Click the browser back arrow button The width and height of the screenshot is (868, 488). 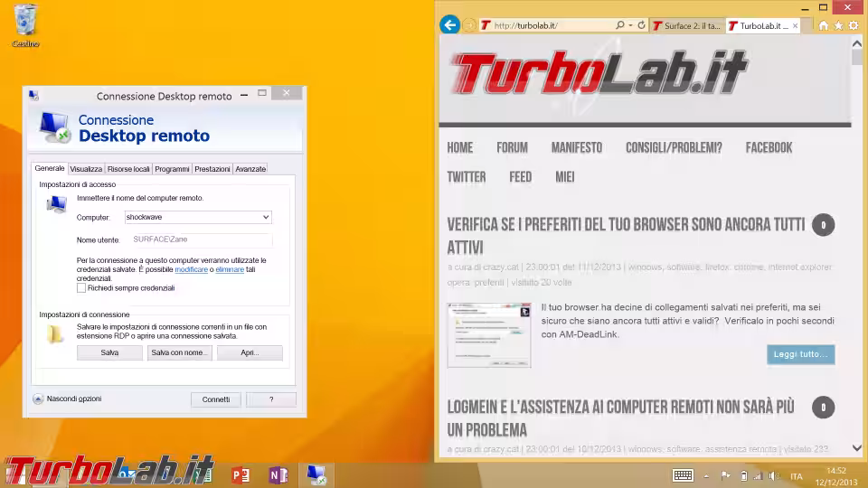click(x=449, y=25)
